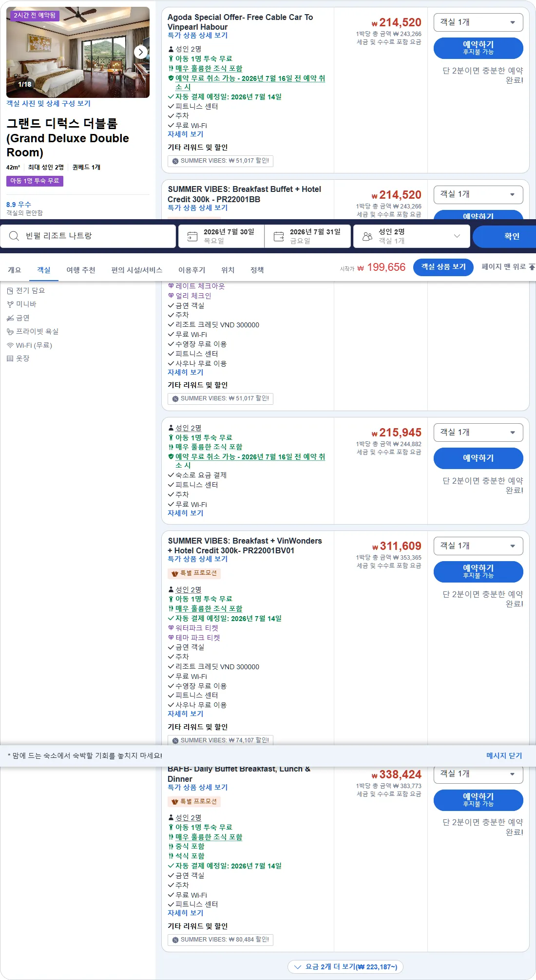
Task: Click the page top arrow icon
Action: [532, 267]
